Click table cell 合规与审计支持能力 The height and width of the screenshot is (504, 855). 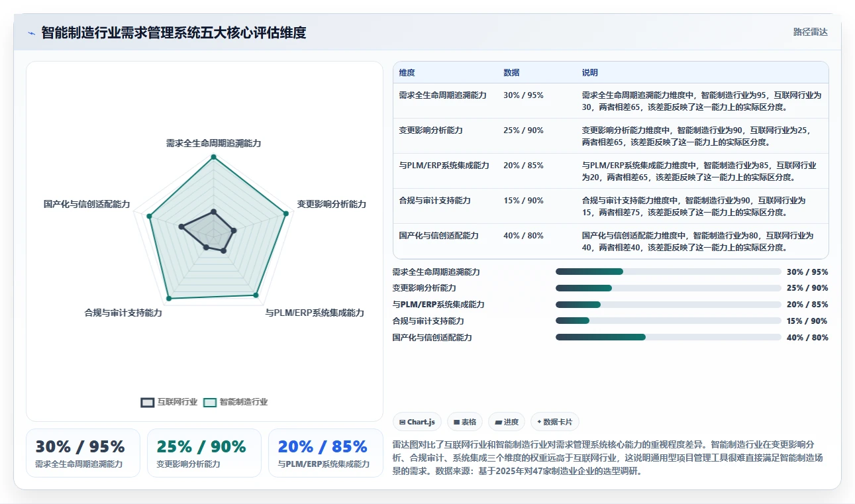(434, 201)
